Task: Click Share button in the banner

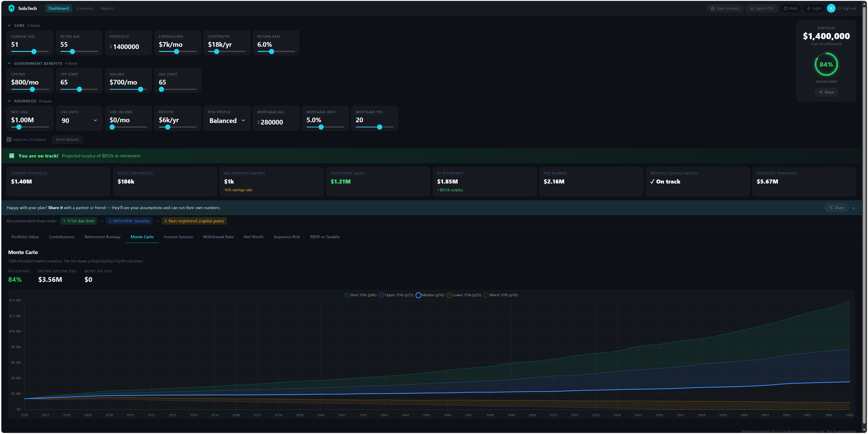Action: pos(836,208)
